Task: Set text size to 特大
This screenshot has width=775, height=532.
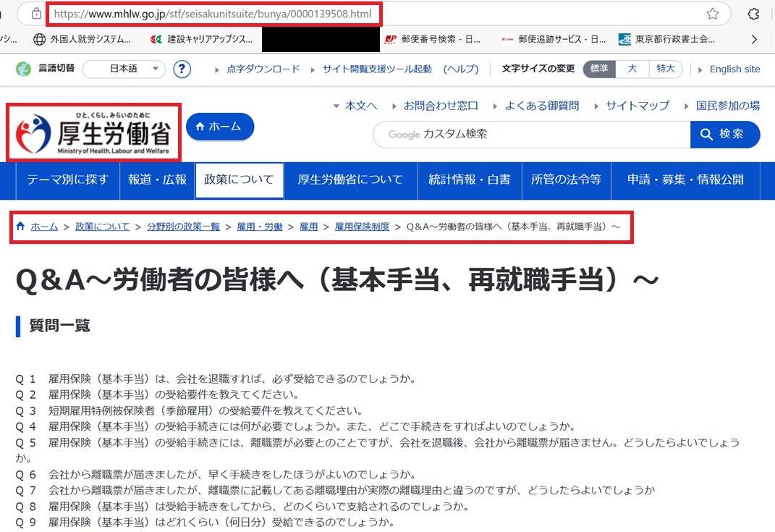Action: point(666,69)
